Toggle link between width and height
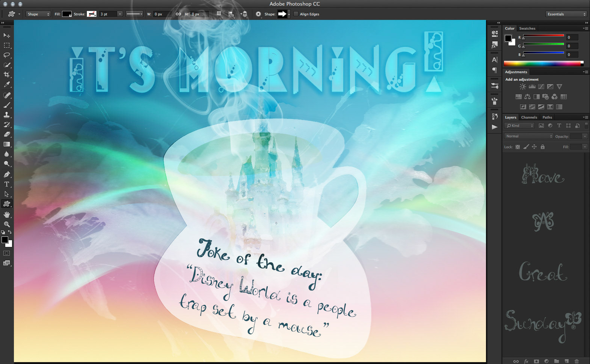 coord(178,14)
